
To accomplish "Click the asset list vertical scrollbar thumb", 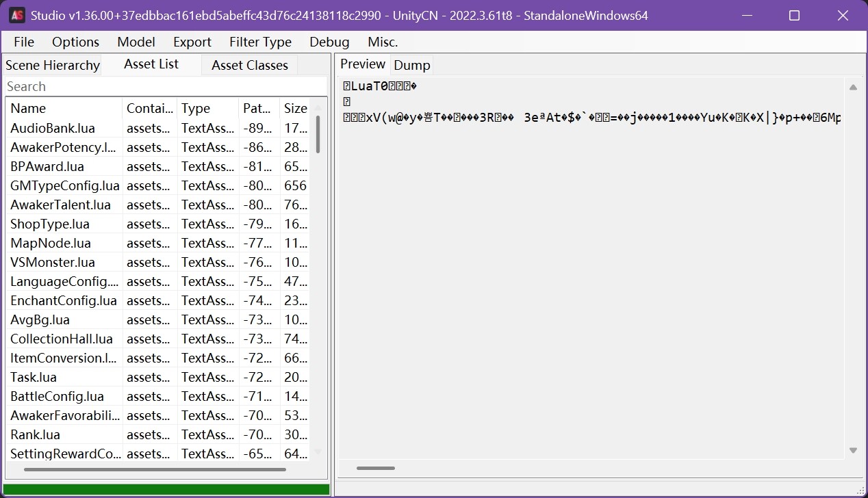I will pos(318,134).
